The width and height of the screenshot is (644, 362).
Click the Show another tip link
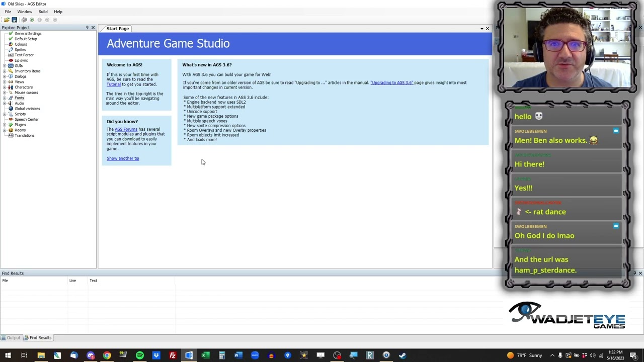pyautogui.click(x=123, y=158)
